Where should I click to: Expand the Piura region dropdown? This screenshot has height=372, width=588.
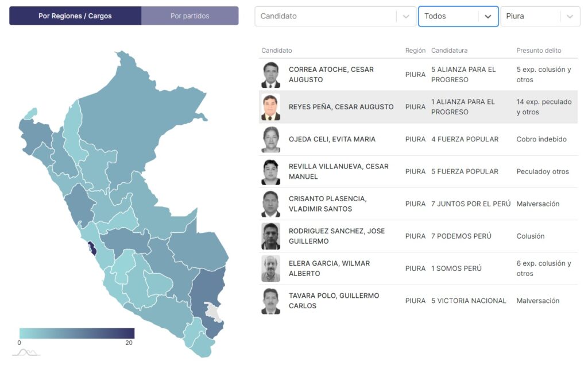(540, 16)
